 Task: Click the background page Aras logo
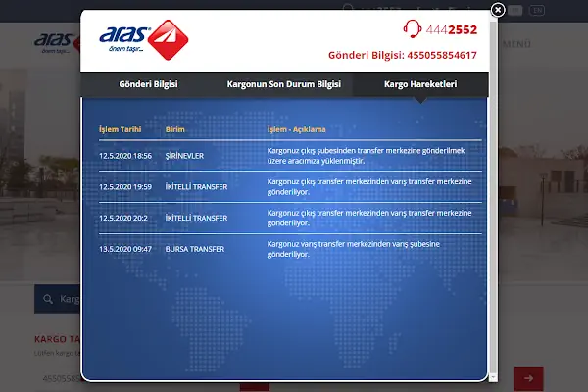point(58,44)
